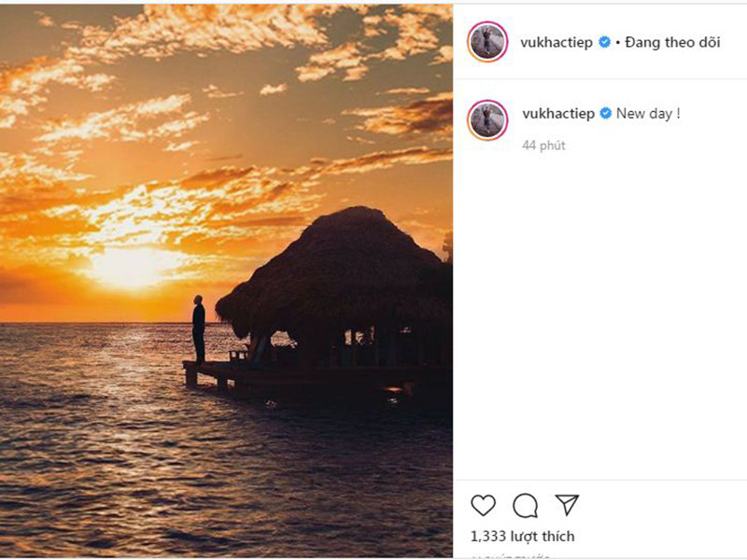Like the post with the heart icon
This screenshot has height=560, width=747.
[x=483, y=505]
